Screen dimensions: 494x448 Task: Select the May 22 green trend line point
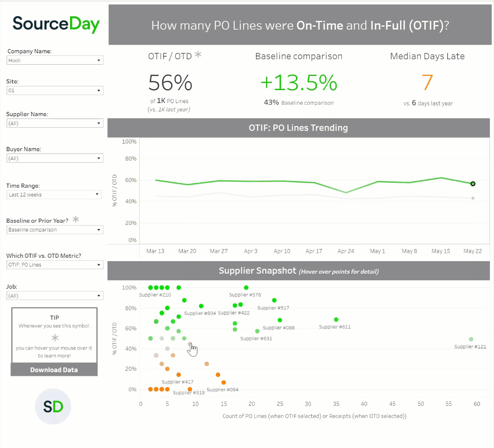(x=473, y=184)
